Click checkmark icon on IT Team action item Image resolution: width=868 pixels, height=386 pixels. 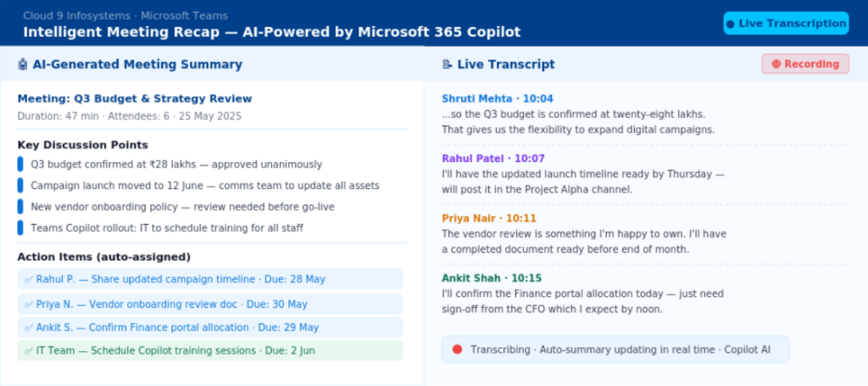(x=29, y=351)
